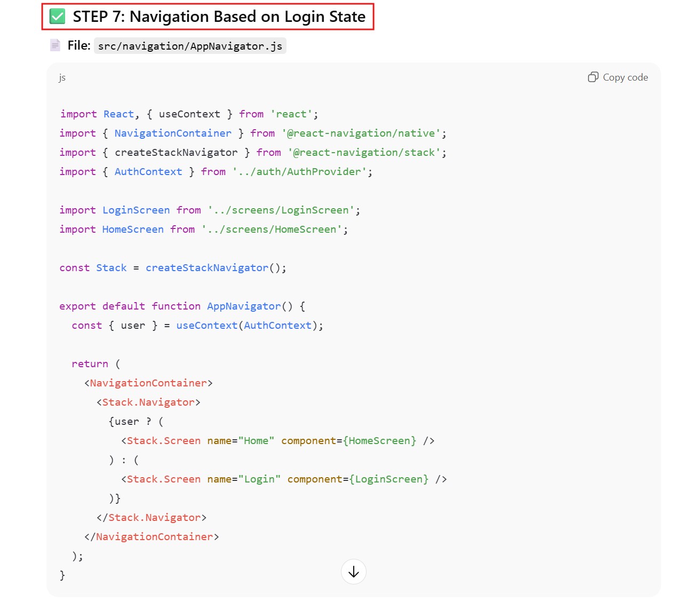The image size is (700, 601).
Task: Click createStackNavigator in the import line
Action: pyautogui.click(x=176, y=152)
